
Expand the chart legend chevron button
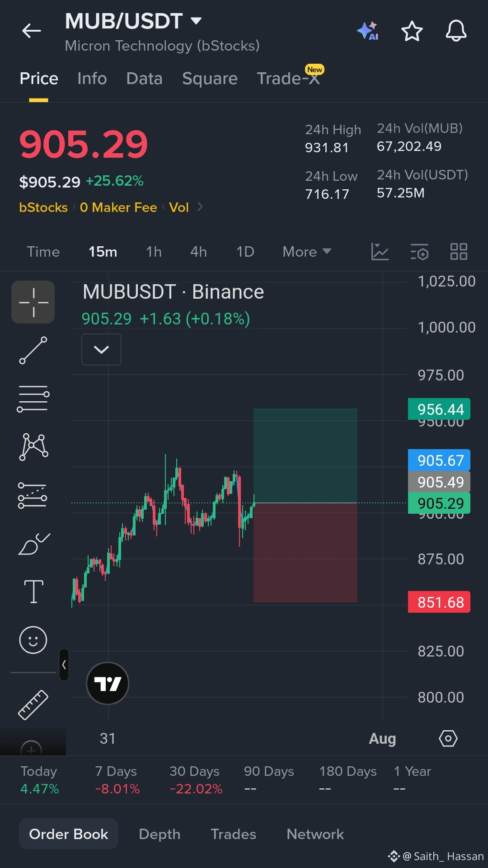tap(101, 349)
